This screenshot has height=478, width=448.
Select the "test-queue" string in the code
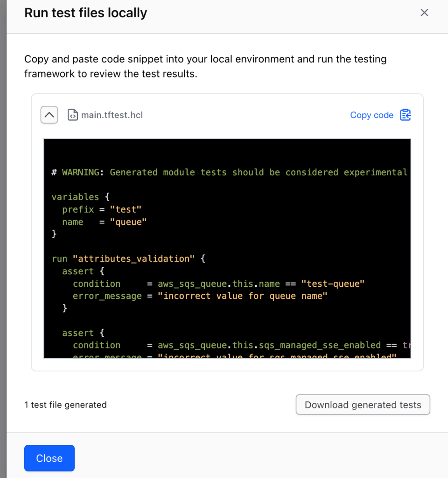(333, 283)
